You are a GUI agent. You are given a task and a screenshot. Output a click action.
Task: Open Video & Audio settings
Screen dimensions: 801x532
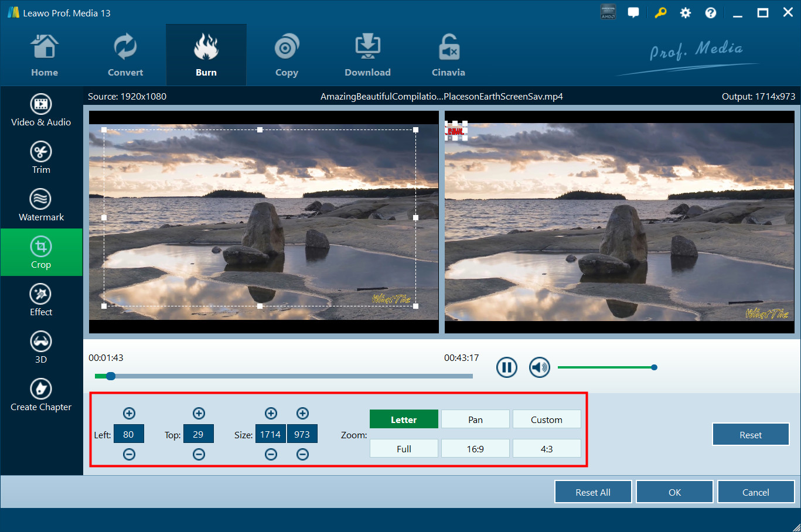pyautogui.click(x=41, y=110)
